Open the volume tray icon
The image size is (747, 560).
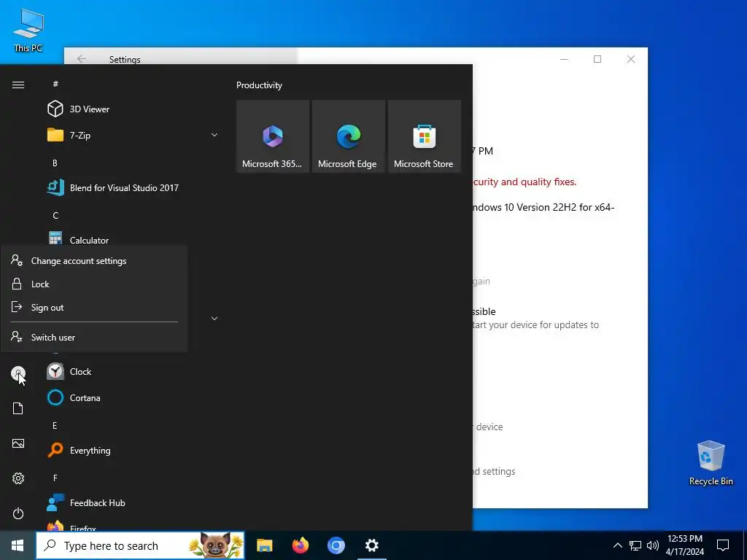pyautogui.click(x=653, y=545)
